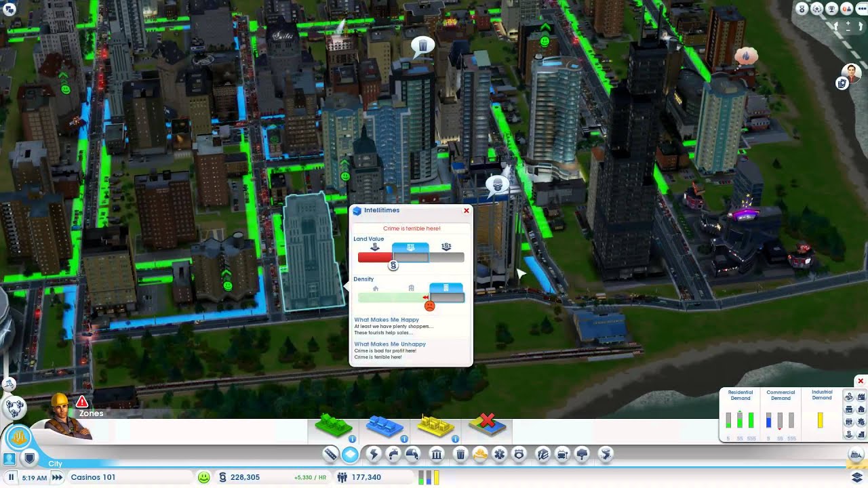Click the smoke cloud bubble icon
The height and width of the screenshot is (488, 868).
tap(746, 55)
